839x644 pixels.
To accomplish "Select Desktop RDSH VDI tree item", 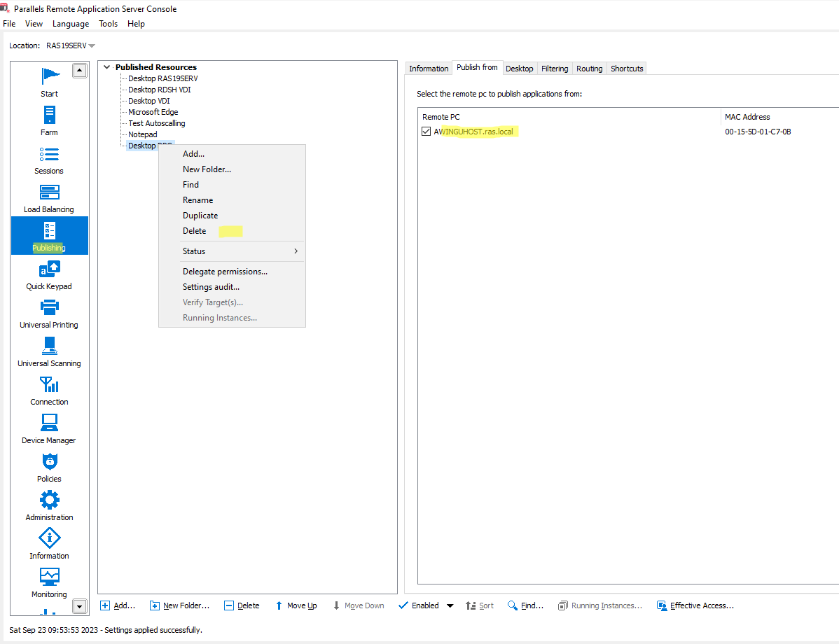I will tap(160, 90).
